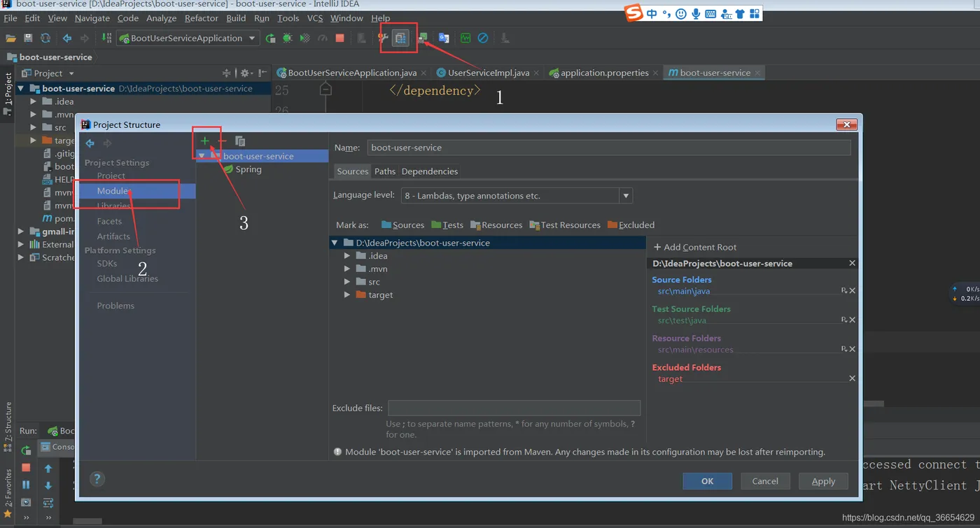Click the Synchronize refresh icon in toolbar
980x528 pixels.
point(45,38)
